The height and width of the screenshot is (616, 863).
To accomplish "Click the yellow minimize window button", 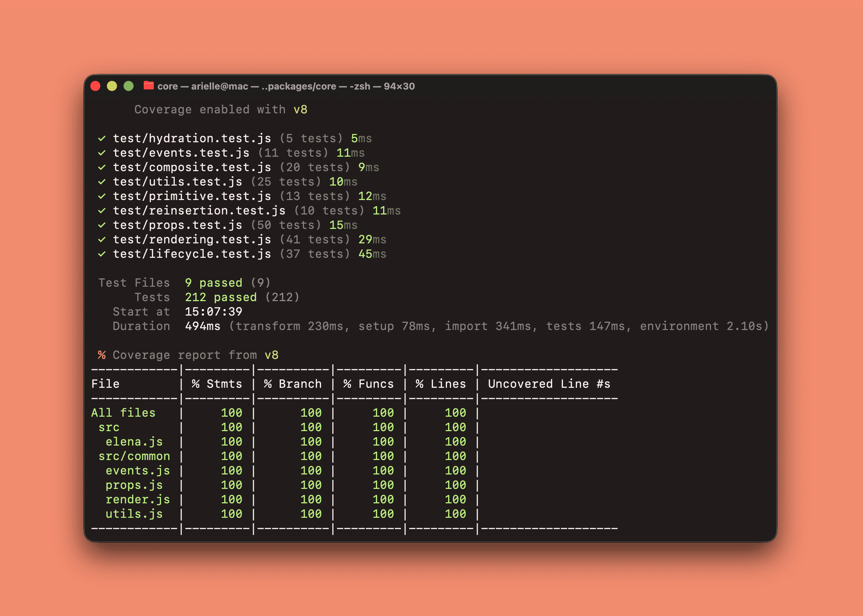I will coord(112,86).
